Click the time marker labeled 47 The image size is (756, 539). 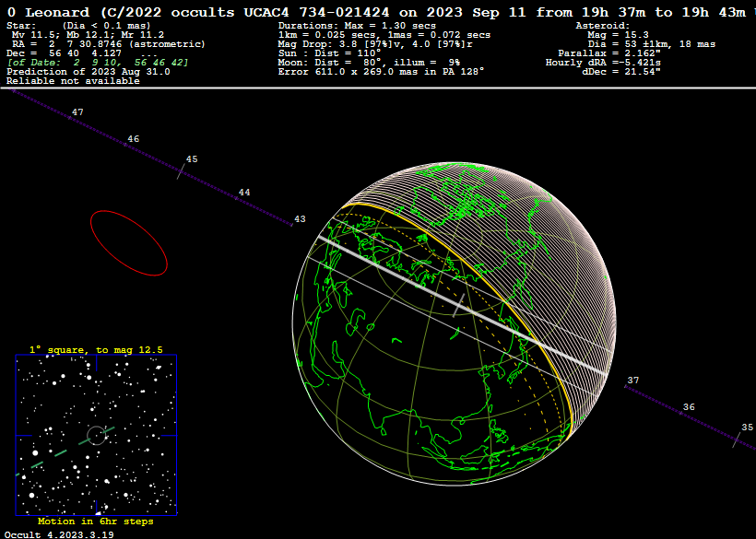(77, 112)
